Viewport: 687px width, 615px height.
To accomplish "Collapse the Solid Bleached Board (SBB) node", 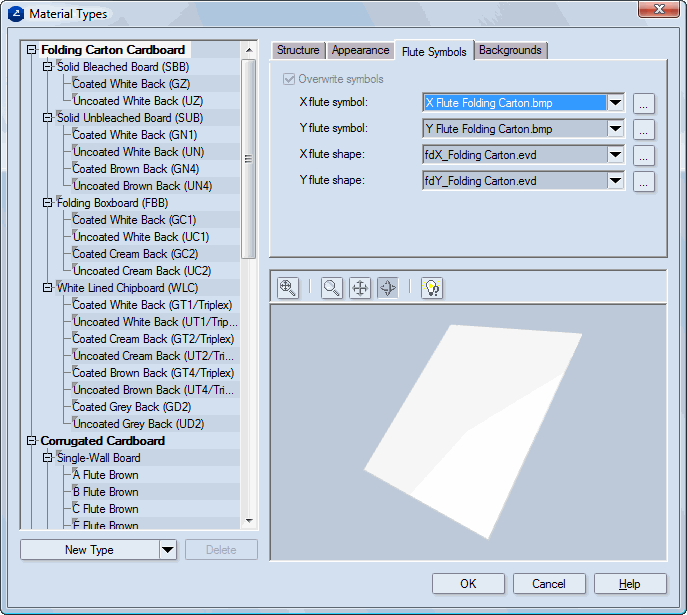I will click(x=47, y=67).
